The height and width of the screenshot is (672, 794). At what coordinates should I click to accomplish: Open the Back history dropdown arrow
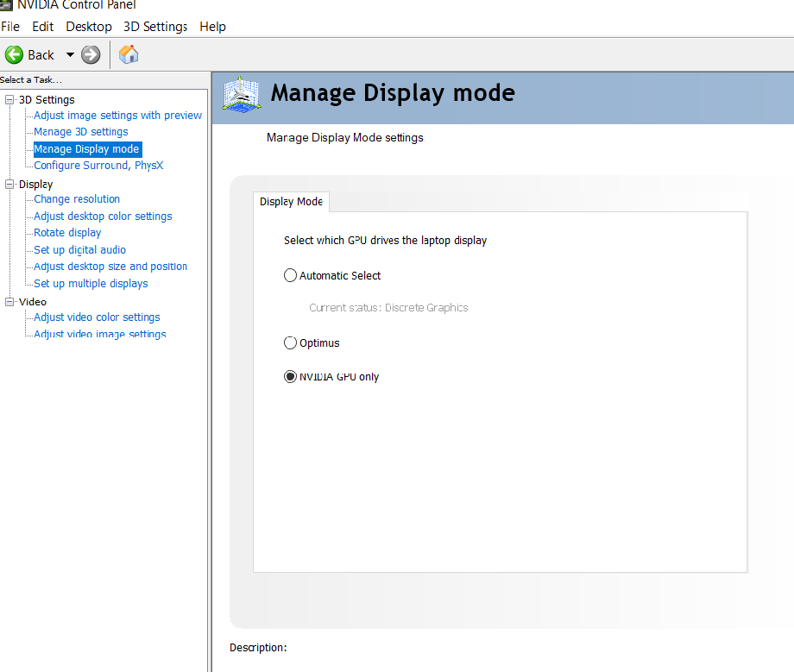click(x=70, y=54)
